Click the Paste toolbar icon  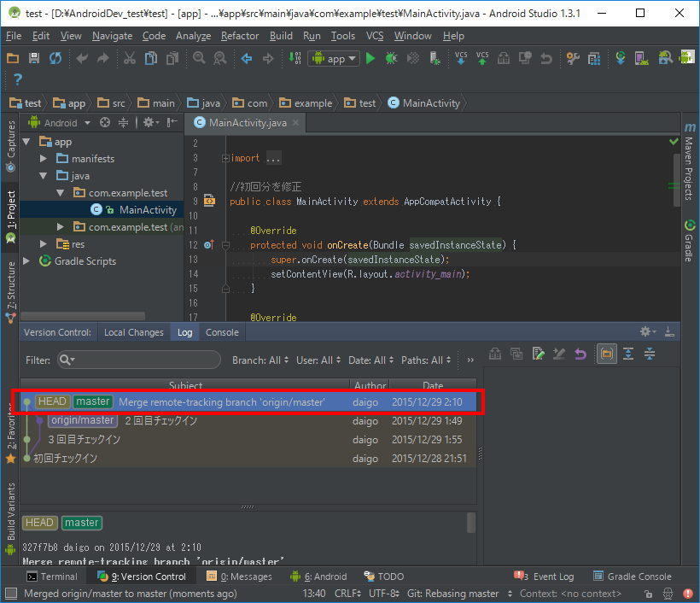pos(172,58)
